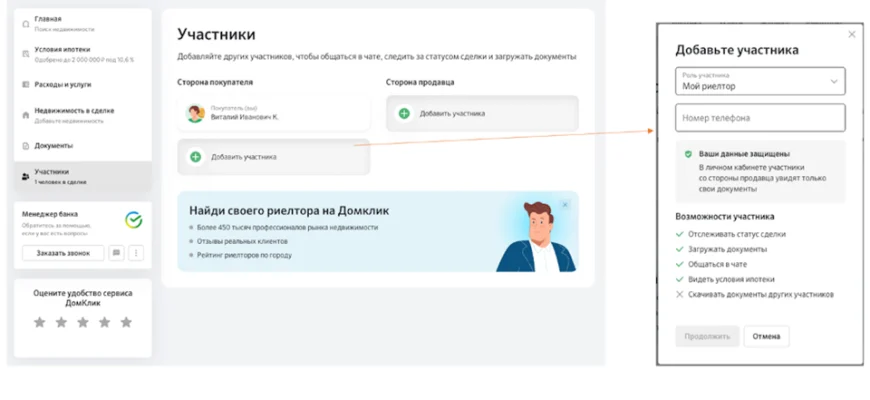Click the green plus icon under Сторона продавца
The height and width of the screenshot is (400, 870).
404,114
